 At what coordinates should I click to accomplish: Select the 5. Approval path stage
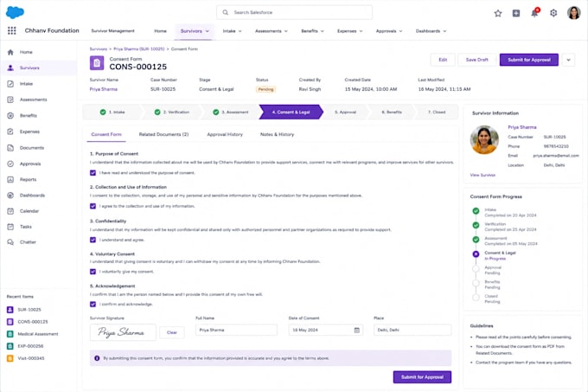[345, 112]
